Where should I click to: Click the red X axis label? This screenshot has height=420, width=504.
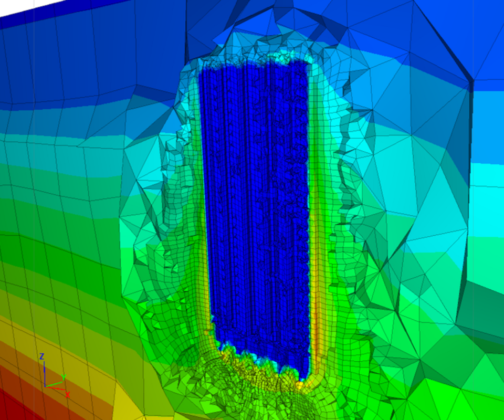click(x=68, y=395)
